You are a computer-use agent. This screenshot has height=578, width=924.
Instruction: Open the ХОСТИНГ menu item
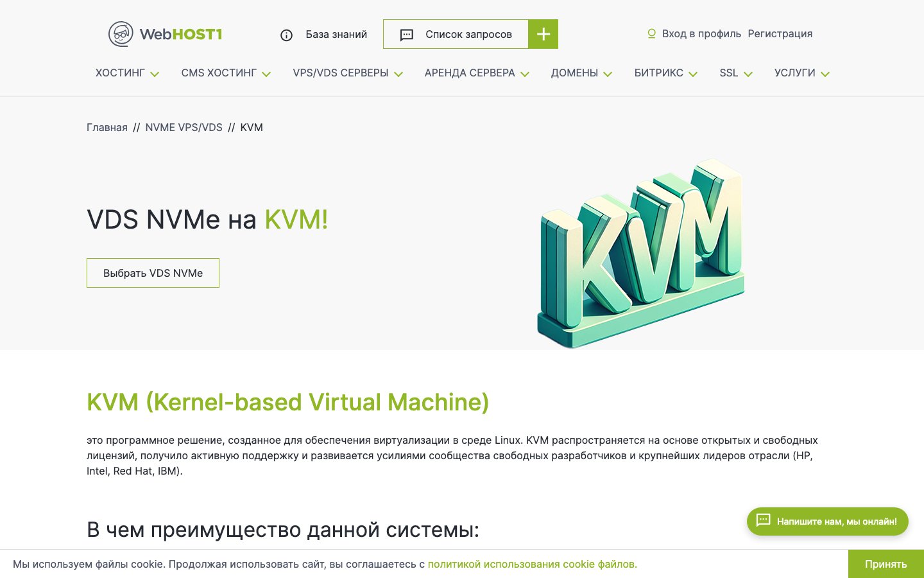coord(120,73)
